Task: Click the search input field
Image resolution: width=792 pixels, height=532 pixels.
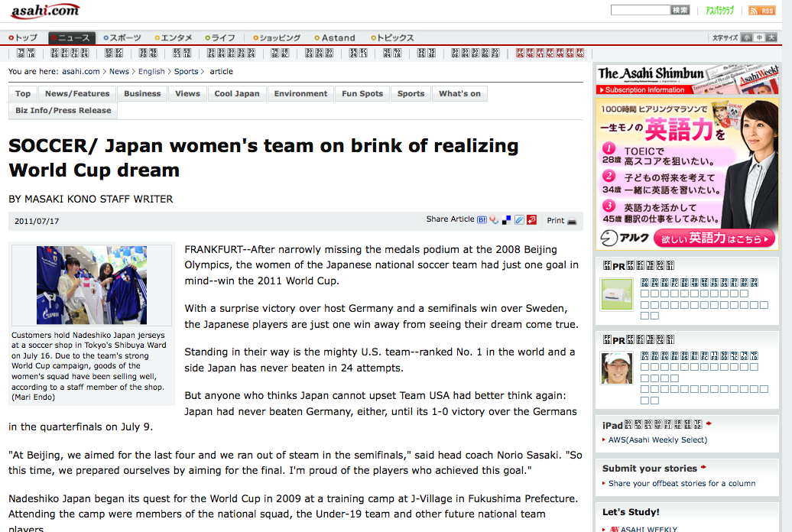Action: click(x=640, y=10)
